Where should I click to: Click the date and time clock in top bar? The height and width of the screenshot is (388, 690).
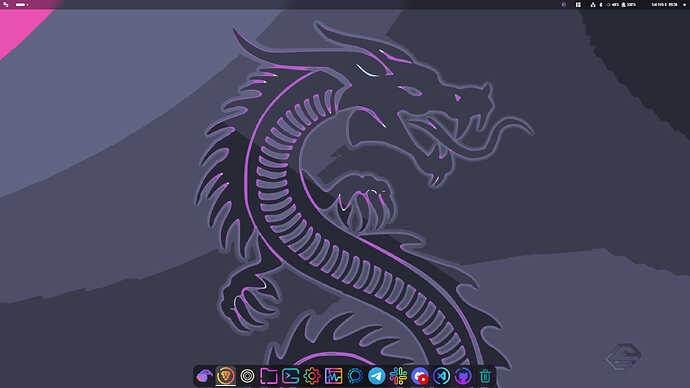(664, 4)
